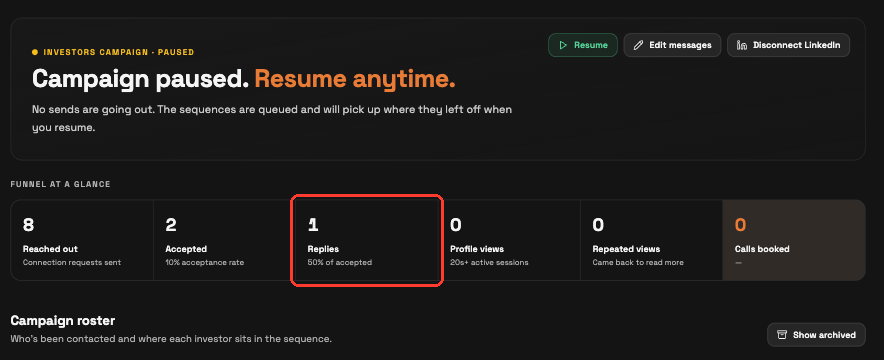
Task: Click '20s+ active sessions' text
Action: [x=489, y=263]
